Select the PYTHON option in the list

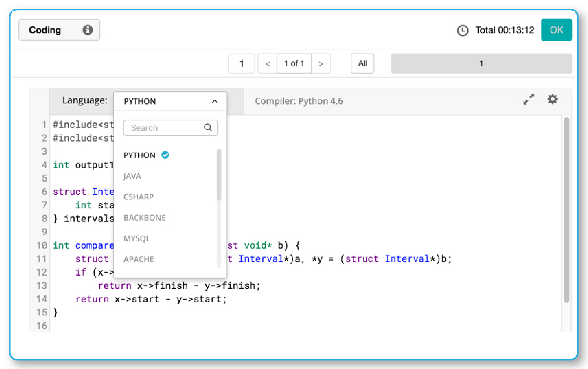click(140, 155)
